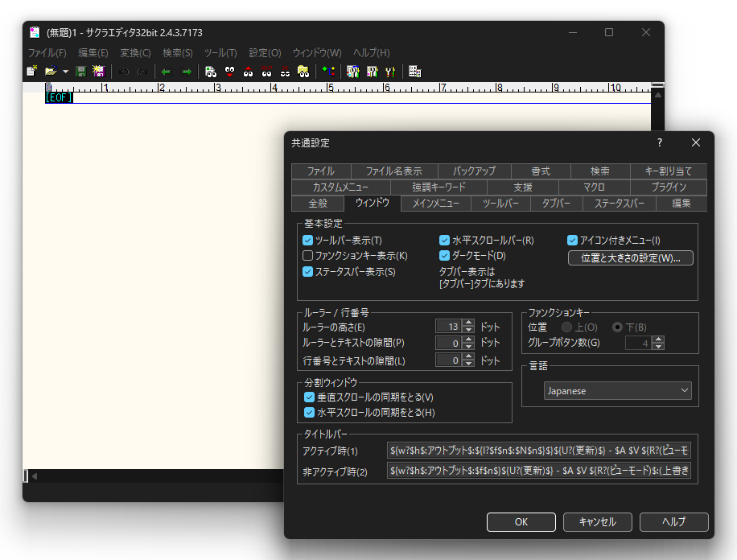Select the 上(O) position radio button

click(x=567, y=327)
